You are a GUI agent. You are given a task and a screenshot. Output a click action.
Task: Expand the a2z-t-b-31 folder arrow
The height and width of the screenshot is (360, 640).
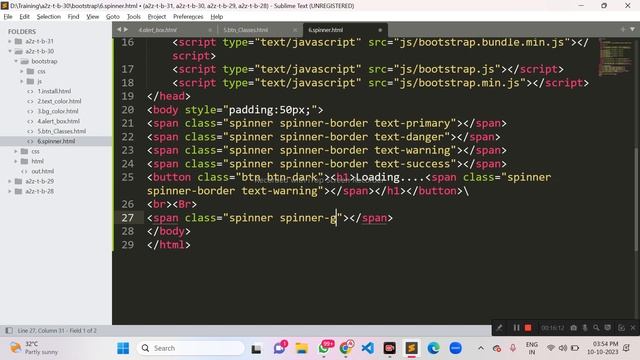[x=10, y=41]
